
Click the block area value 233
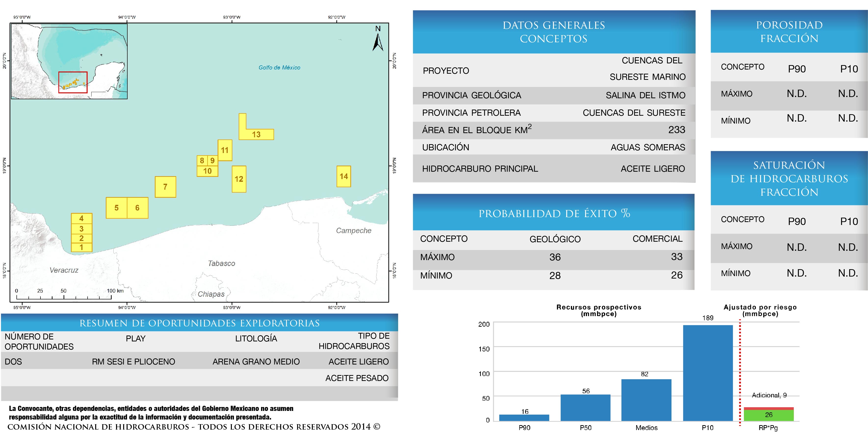pos(677,130)
